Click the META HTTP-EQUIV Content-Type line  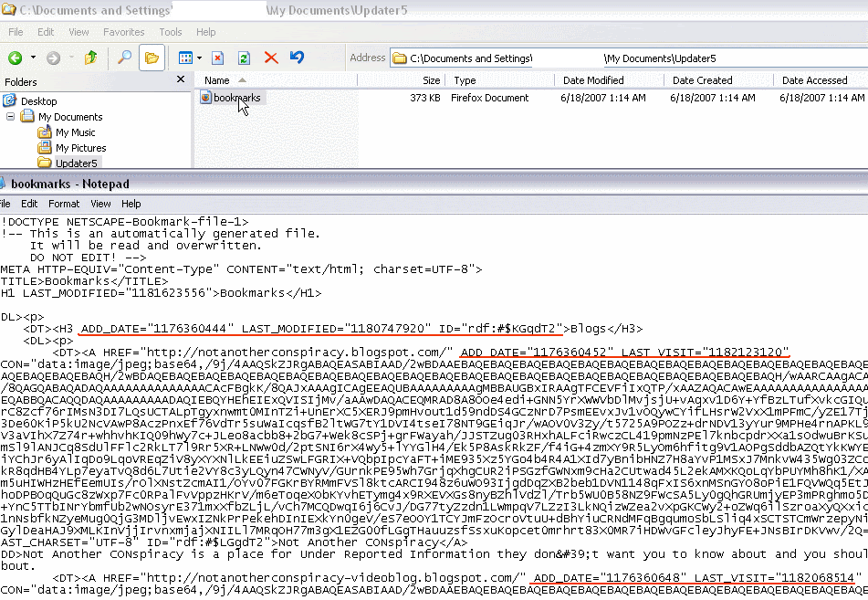(241, 269)
